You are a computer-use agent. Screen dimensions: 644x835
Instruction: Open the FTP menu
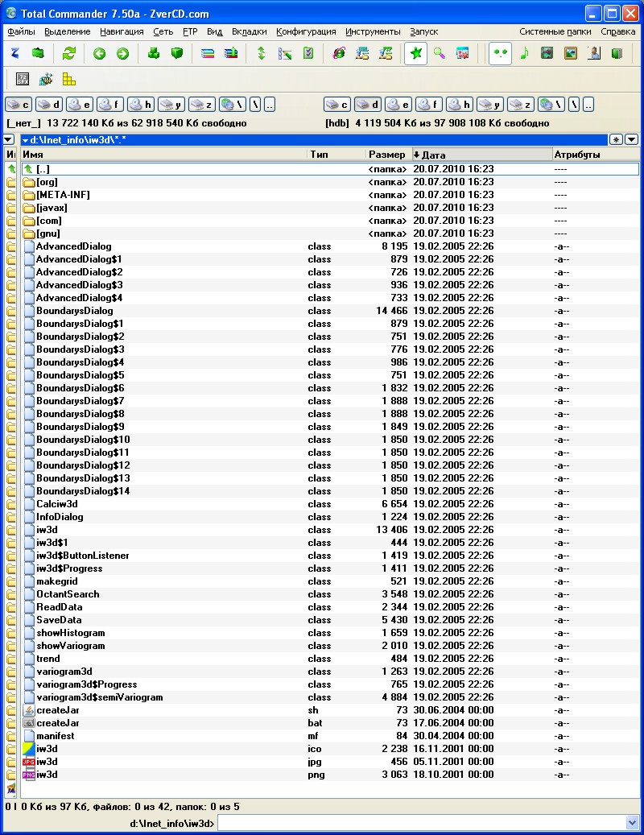[190, 32]
